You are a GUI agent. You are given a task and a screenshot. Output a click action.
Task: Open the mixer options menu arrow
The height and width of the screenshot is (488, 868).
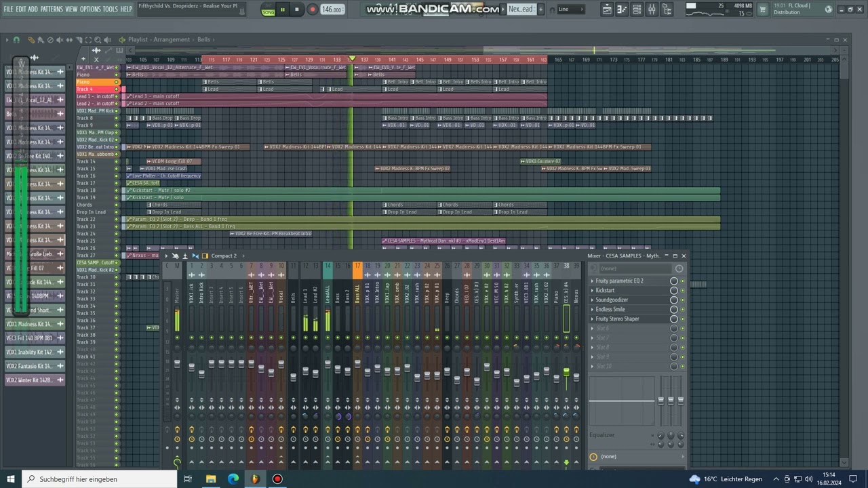[x=166, y=256]
